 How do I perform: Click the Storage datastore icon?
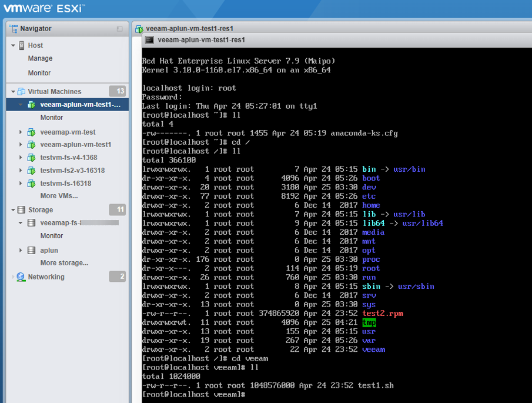coord(21,210)
